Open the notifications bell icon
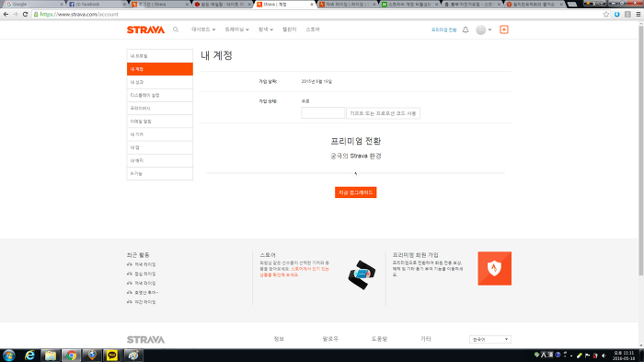Viewport: 644px width, 362px height. coord(466,29)
